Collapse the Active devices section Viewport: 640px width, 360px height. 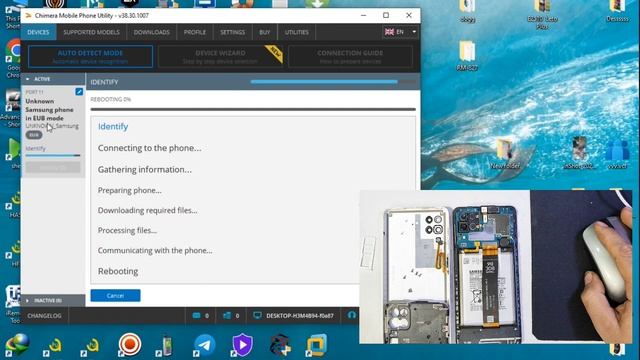[x=53, y=79]
